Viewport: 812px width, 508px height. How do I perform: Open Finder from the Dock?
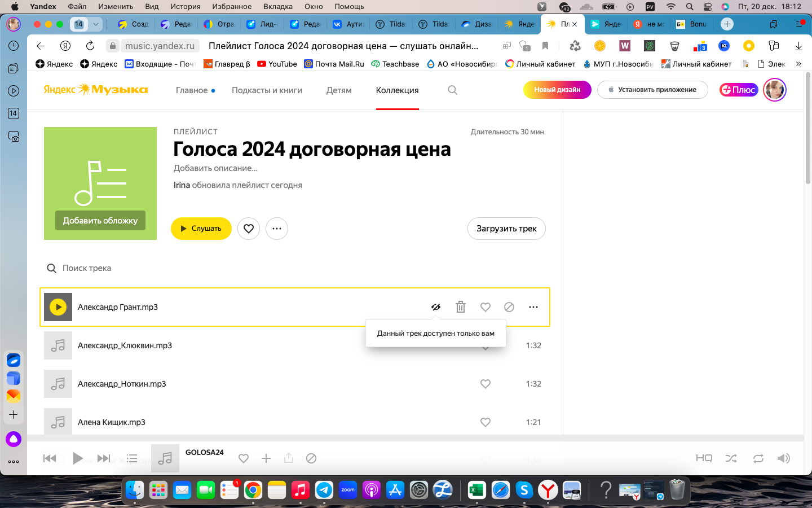[x=135, y=490]
